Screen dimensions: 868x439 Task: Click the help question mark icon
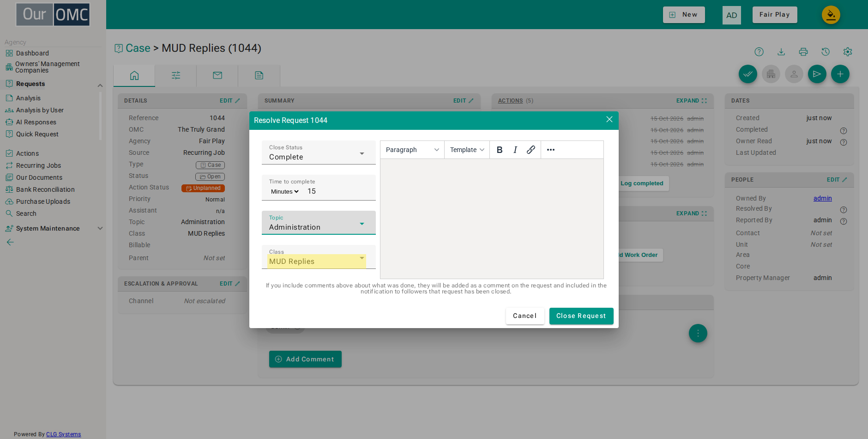coord(759,52)
